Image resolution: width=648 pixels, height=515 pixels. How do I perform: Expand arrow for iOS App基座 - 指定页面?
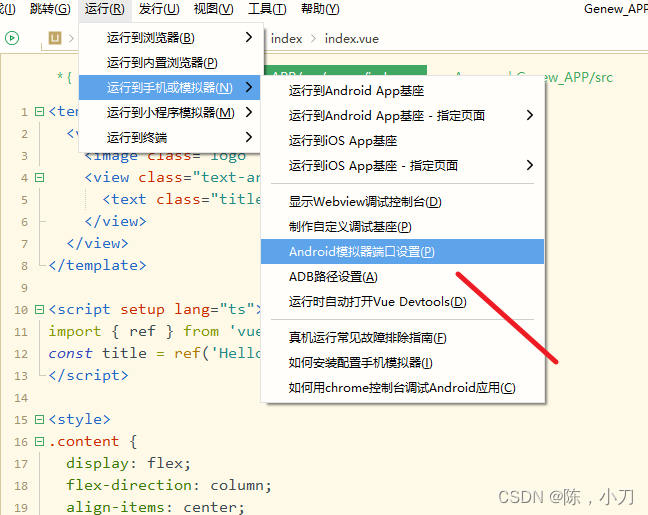530,165
